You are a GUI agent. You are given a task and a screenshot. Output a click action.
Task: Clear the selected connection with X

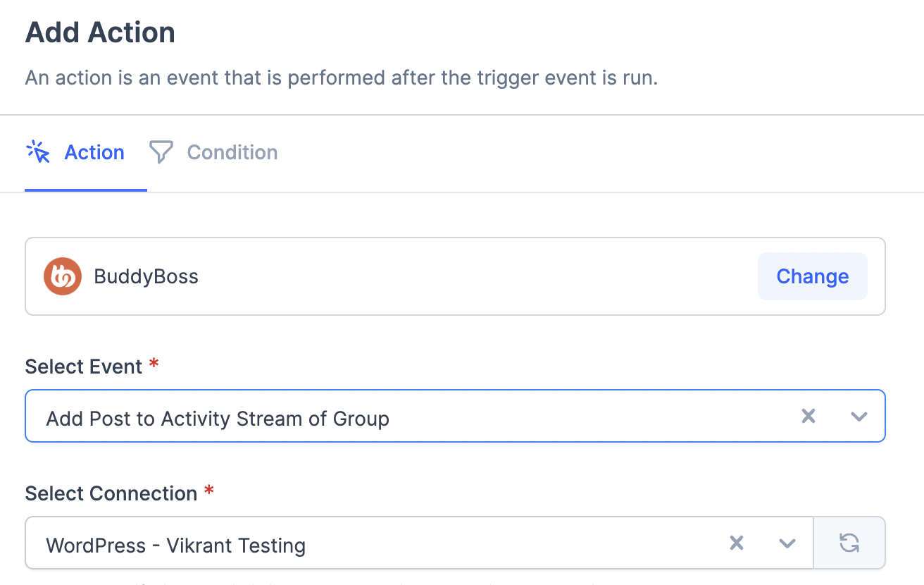tap(737, 543)
